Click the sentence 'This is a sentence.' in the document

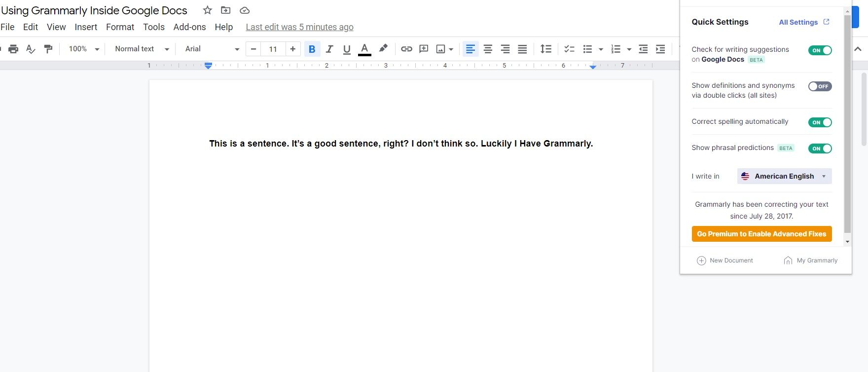pos(249,144)
